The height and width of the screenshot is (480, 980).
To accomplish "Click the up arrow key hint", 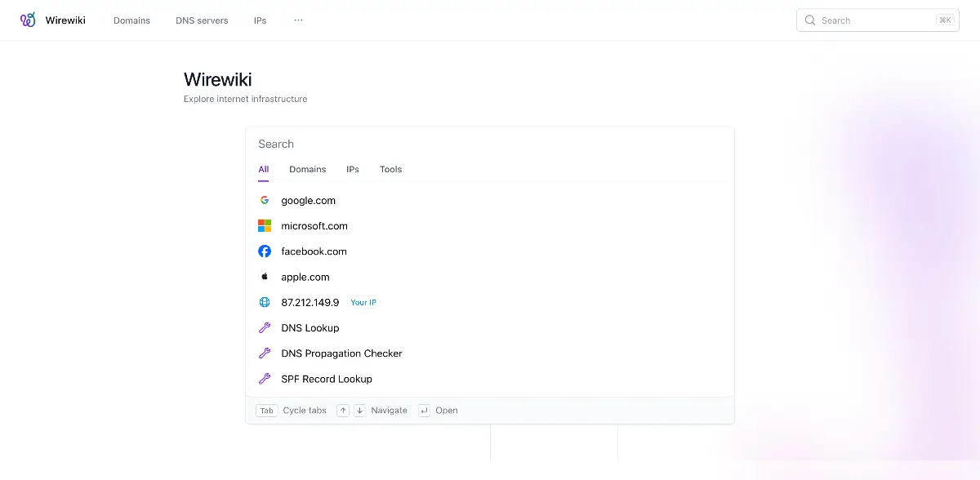I will tap(343, 411).
